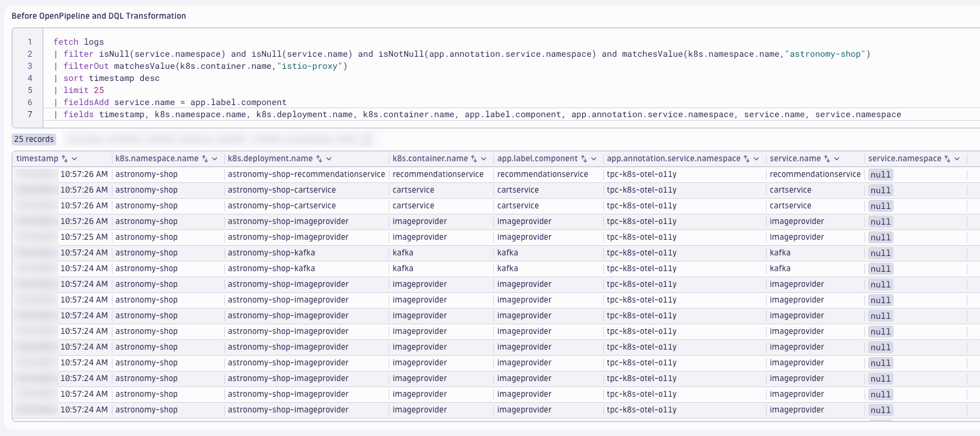980x436 pixels.
Task: Click null value in recommendationservice row
Action: pyautogui.click(x=880, y=175)
